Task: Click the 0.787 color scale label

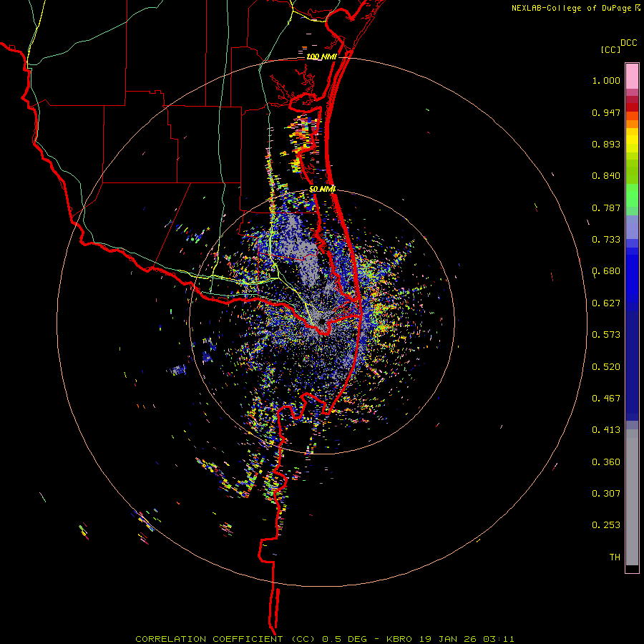Action: (606, 208)
